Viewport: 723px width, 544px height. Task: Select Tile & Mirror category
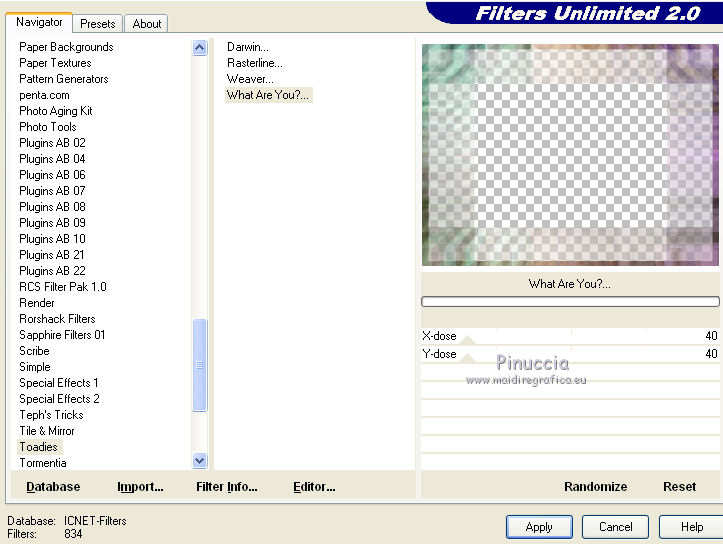(x=47, y=431)
